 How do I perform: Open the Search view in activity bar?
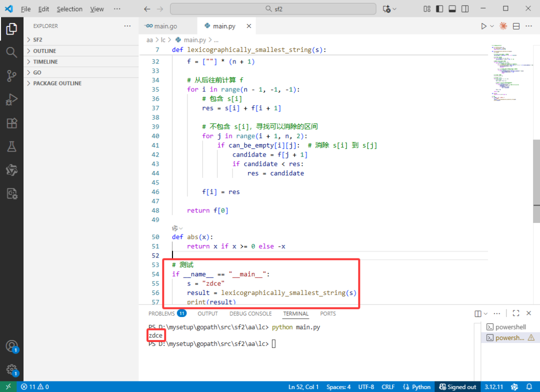11,52
